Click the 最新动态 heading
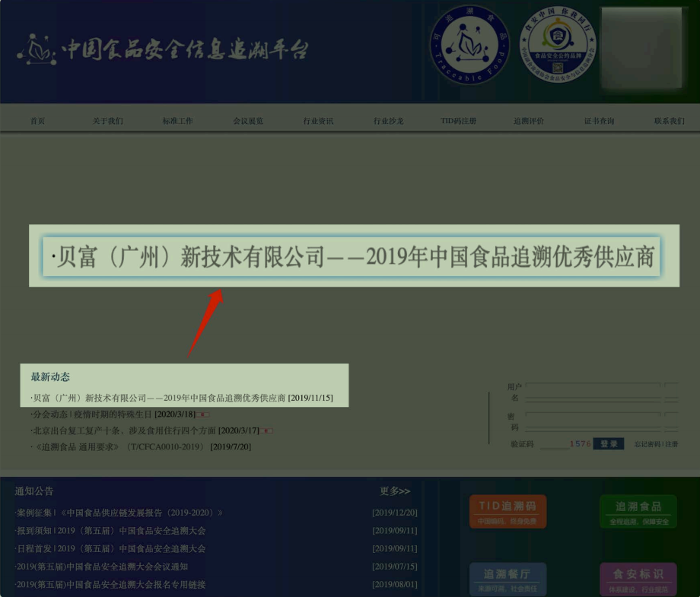 [50, 377]
